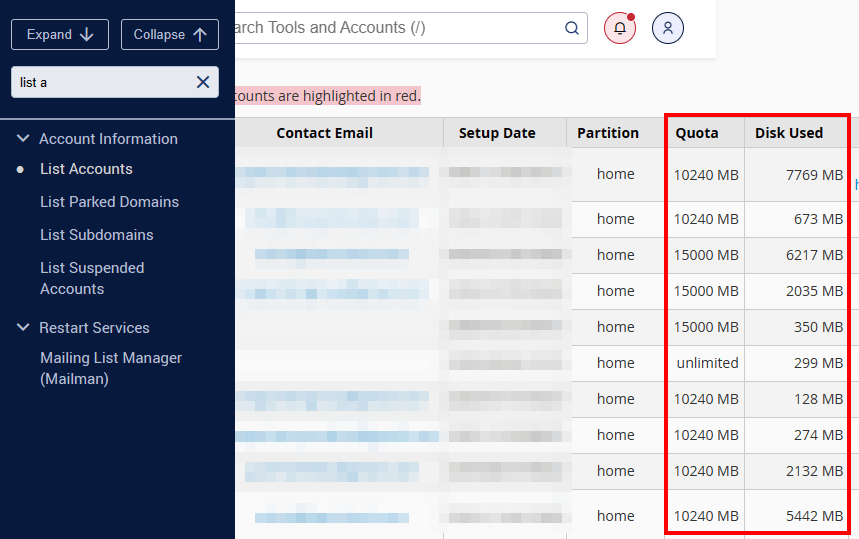
Task: Select the '2035 MB' disk used cell
Action: pos(796,291)
